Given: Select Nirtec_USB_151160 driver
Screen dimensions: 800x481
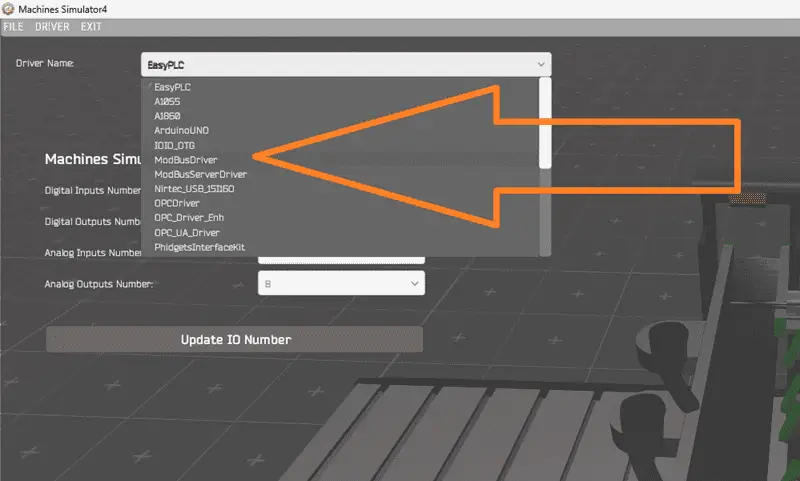Looking at the screenshot, I should (194, 189).
